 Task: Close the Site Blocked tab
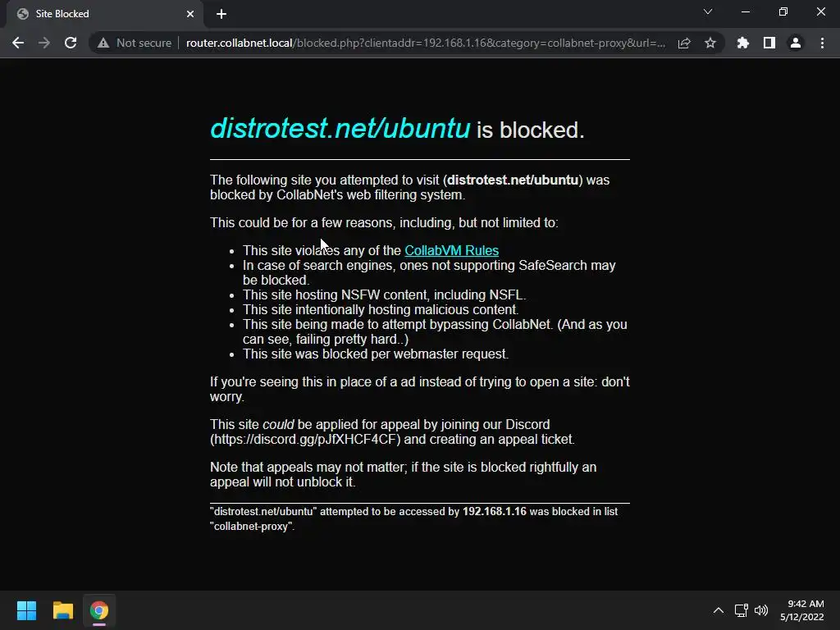tap(190, 14)
